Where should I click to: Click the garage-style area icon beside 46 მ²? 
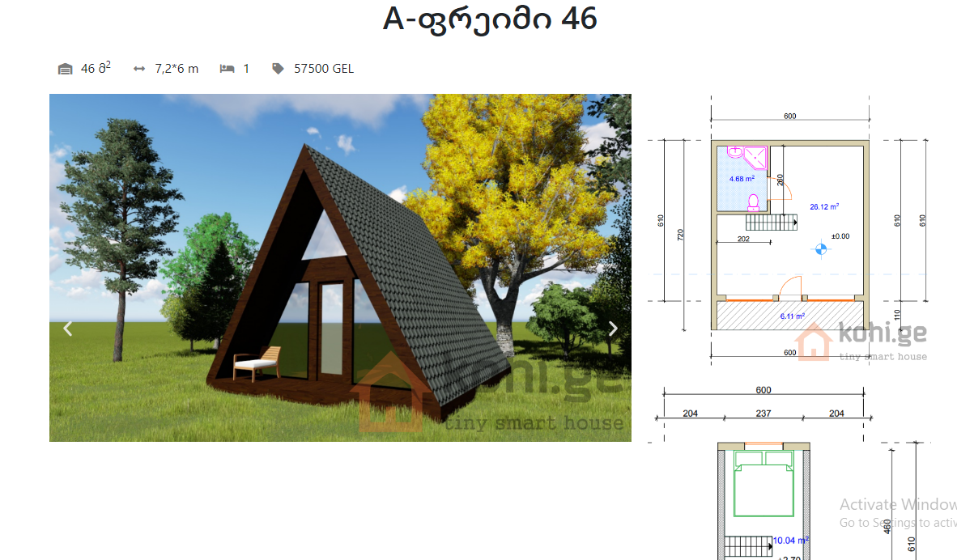point(66,69)
